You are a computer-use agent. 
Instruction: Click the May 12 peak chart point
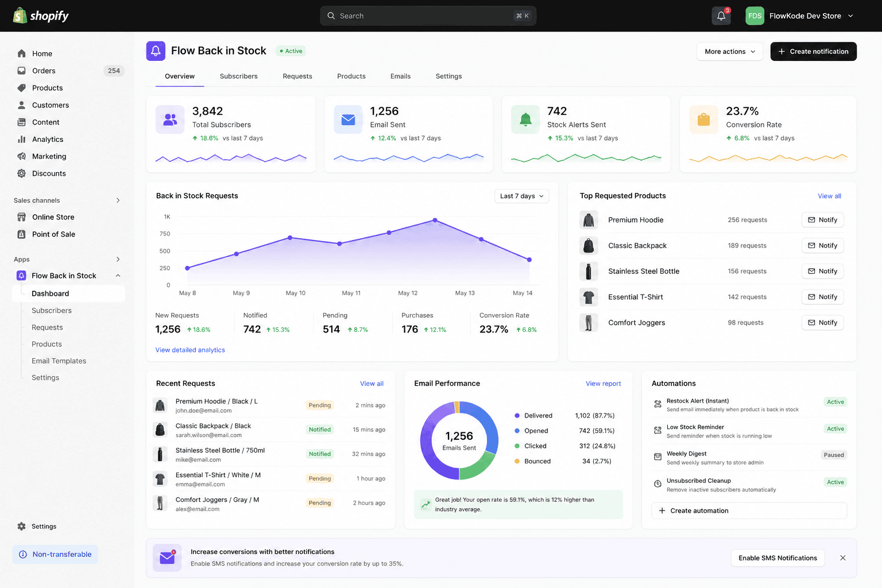(435, 220)
